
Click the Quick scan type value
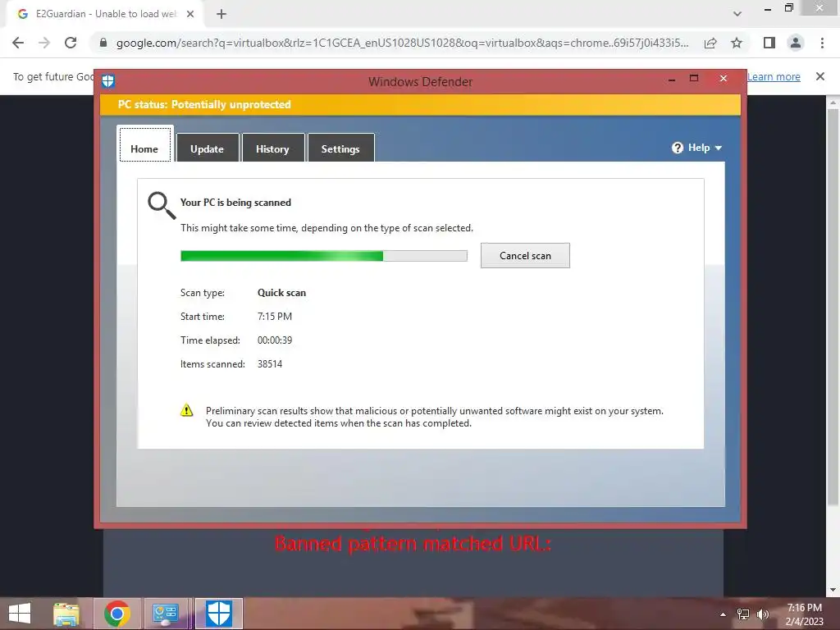pos(281,293)
